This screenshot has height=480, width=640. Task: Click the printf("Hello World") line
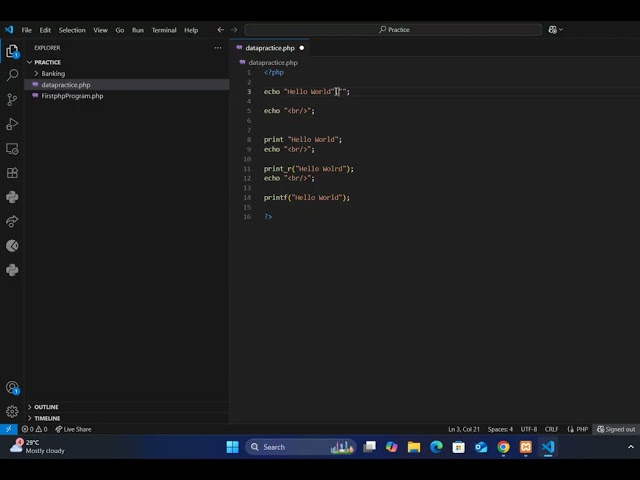tap(307, 198)
